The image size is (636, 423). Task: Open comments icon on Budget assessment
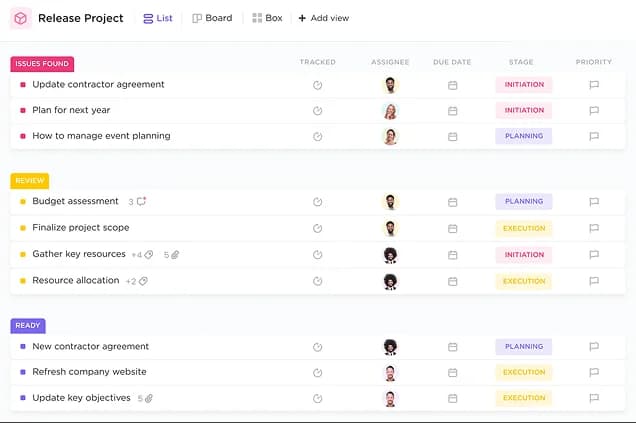point(141,201)
